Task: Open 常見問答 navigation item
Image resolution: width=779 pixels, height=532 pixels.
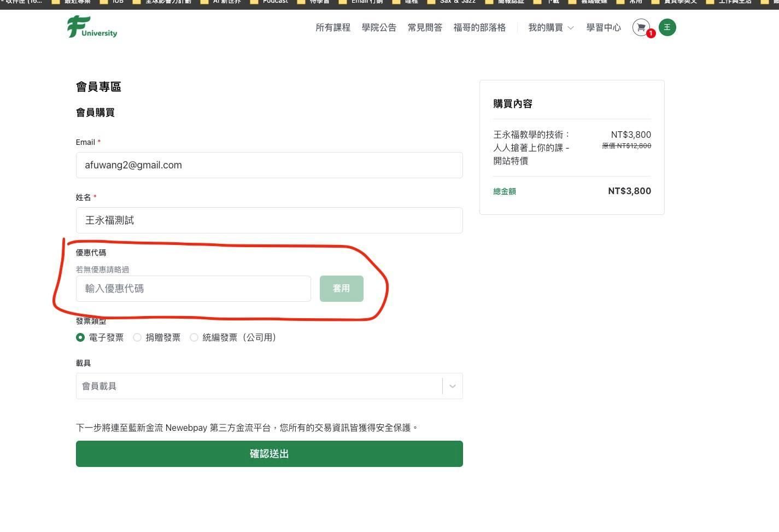Action: coord(425,27)
